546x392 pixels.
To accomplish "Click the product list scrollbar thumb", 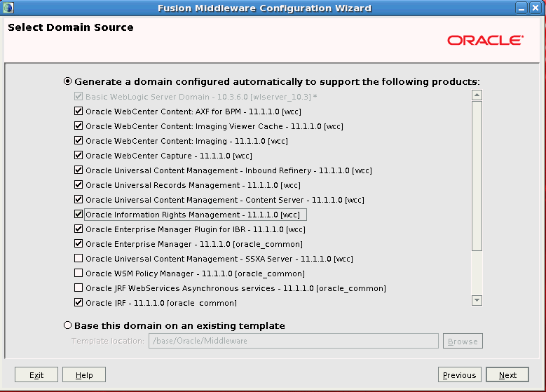I will point(477,176).
